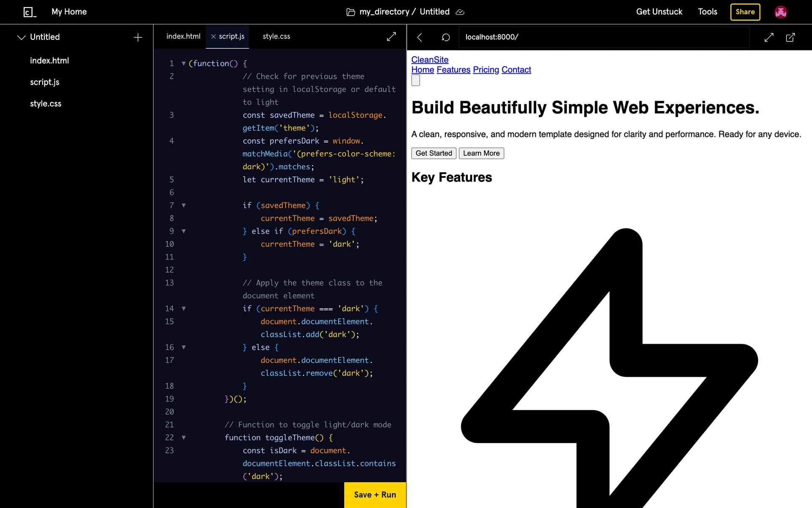Add a new file with plus icon
Image resolution: width=812 pixels, height=508 pixels.
pyautogui.click(x=138, y=37)
